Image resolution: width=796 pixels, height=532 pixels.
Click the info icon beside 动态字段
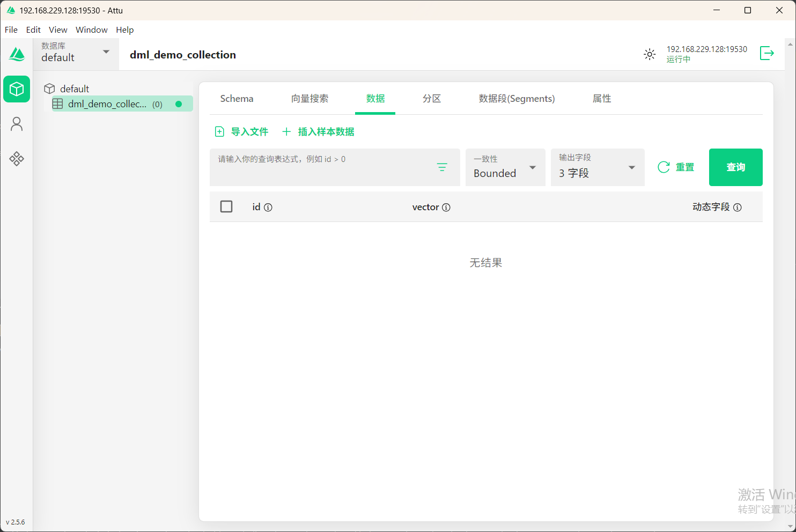pos(738,207)
